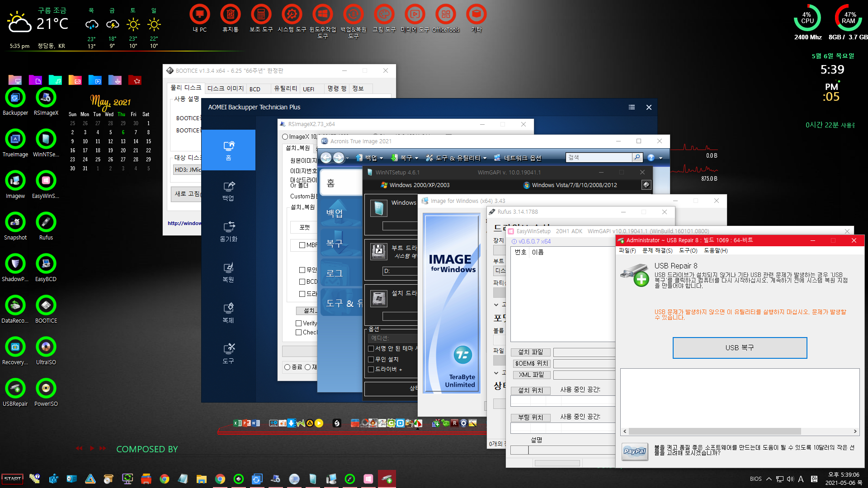Click $OEM$ 위치 button in EasyWinSetup
868x488 pixels.
[531, 363]
